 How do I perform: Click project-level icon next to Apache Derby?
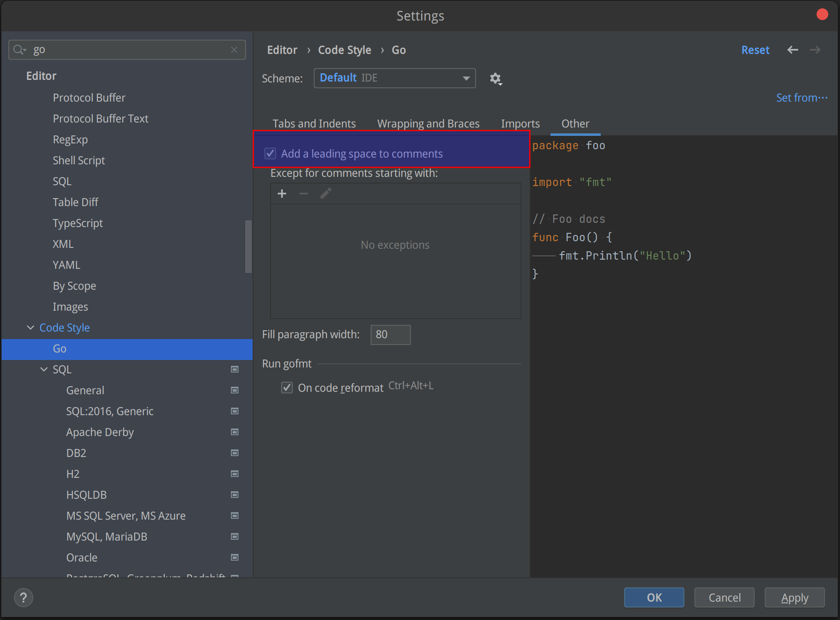tap(235, 432)
